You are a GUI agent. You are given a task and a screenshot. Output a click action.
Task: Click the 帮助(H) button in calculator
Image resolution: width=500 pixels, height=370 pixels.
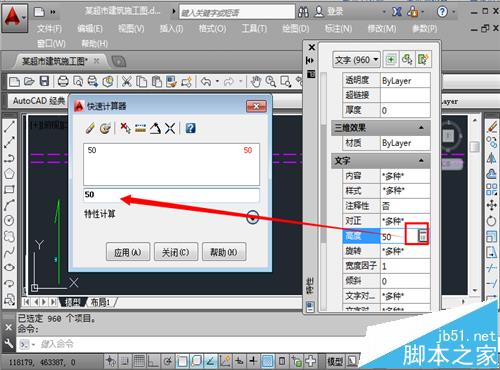(224, 252)
